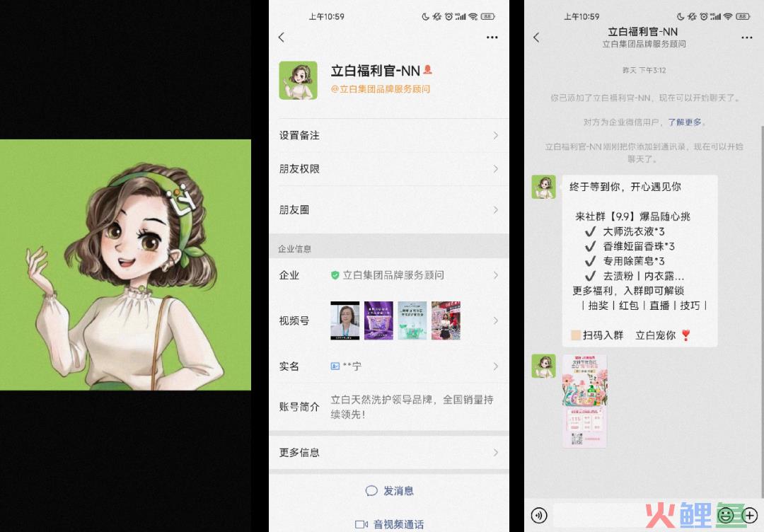764x532 pixels.
Task: Tap the sender avatar beside the poster image message
Action: [x=544, y=366]
